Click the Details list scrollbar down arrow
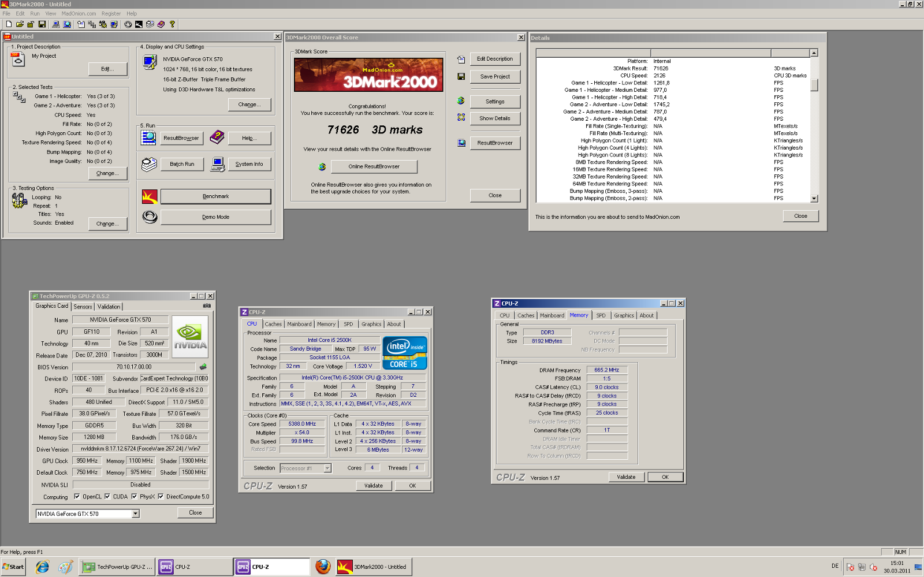This screenshot has height=577, width=924. [x=814, y=199]
